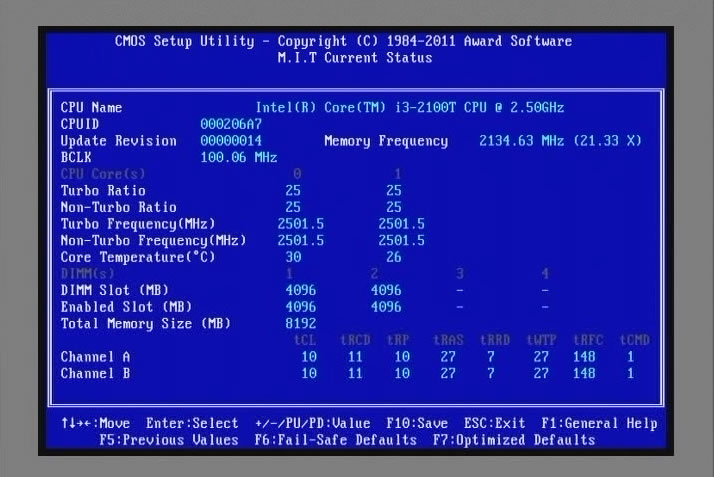The width and height of the screenshot is (714, 477).
Task: Click the CPU Name label
Action: pos(91,107)
